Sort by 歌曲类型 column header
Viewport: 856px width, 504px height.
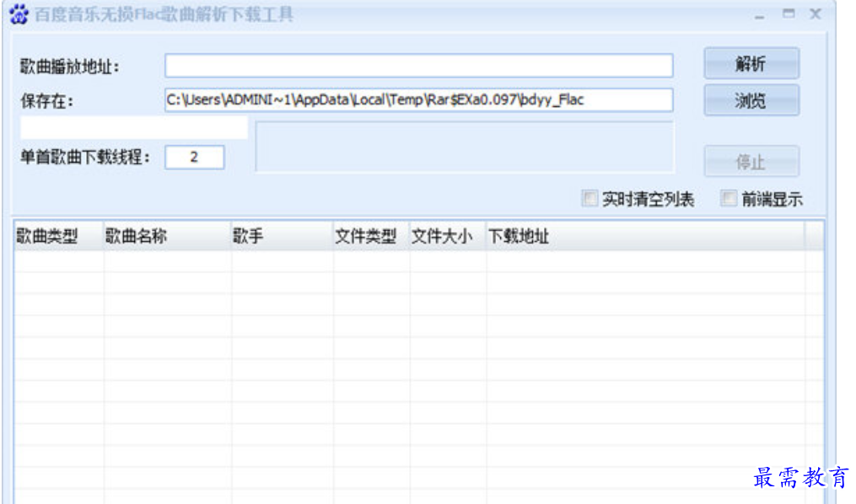click(58, 236)
